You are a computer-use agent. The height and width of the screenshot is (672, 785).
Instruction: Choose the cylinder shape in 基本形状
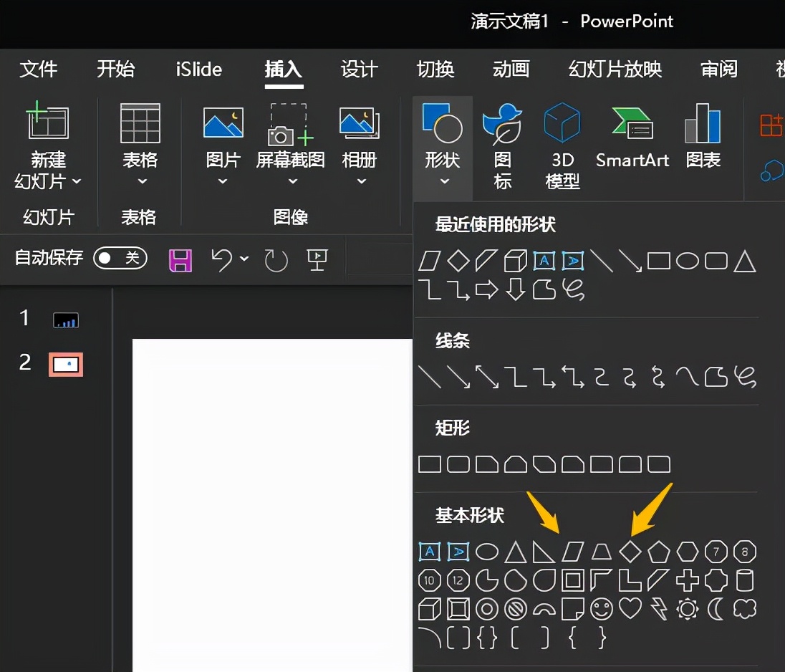tap(745, 581)
